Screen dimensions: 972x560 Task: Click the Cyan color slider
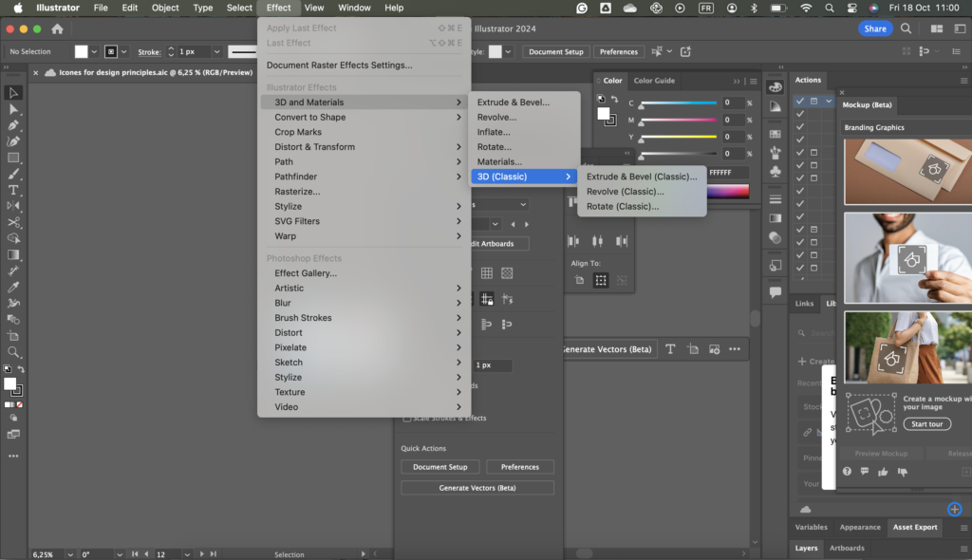[679, 103]
